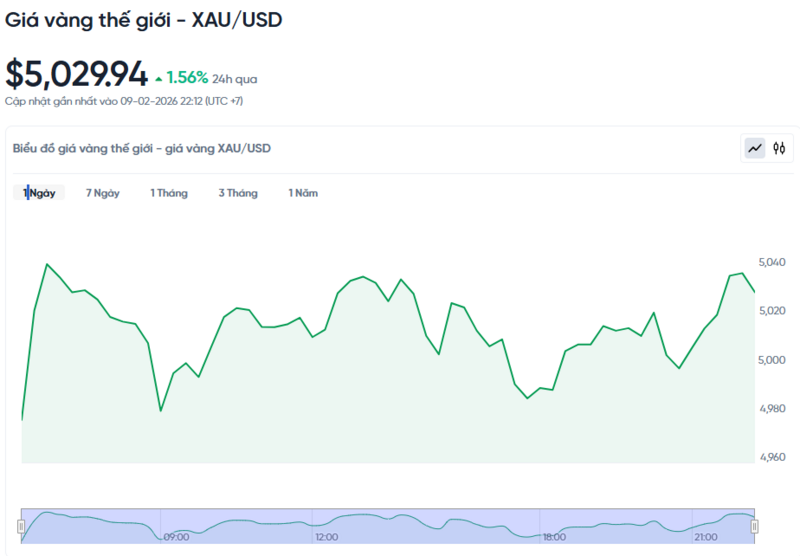The height and width of the screenshot is (556, 800).
Task: Switch to the candlestick chart icon
Action: pos(779,149)
